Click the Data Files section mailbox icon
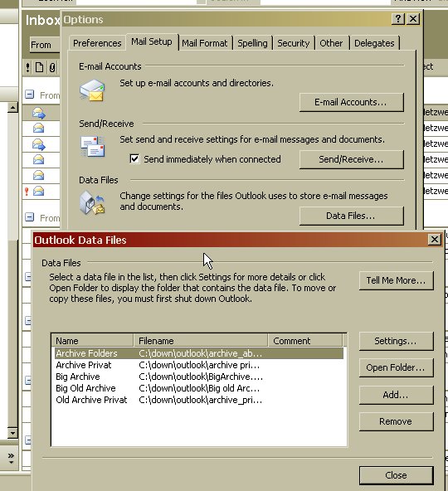The height and width of the screenshot is (491, 448). 92,203
